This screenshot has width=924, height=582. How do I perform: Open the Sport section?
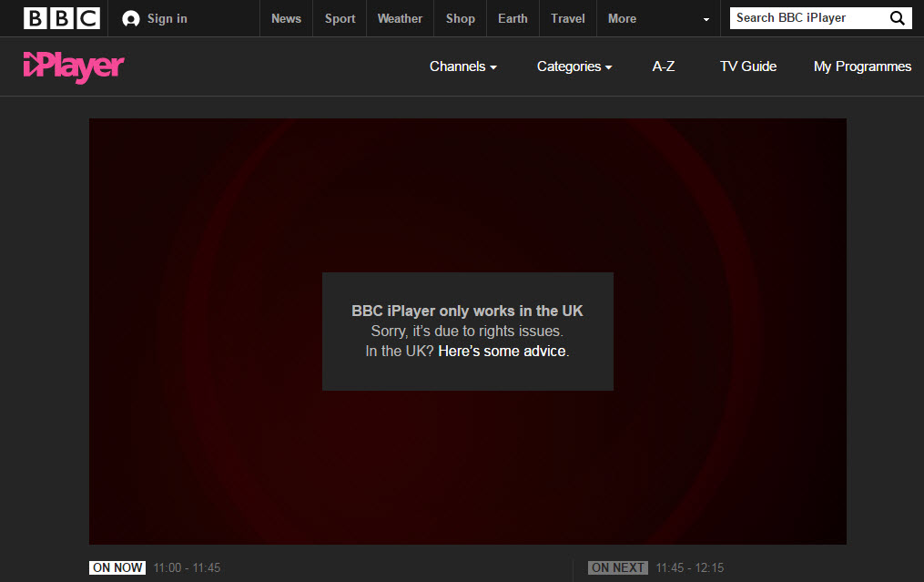click(340, 19)
